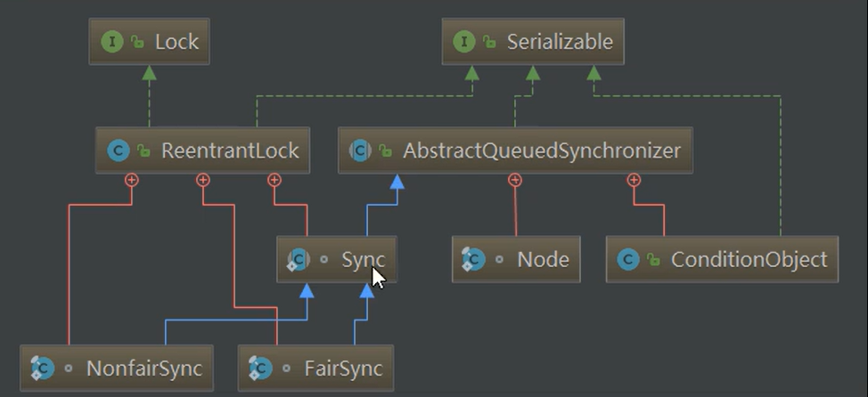Click the public visibility lock icon on ConditionObject
This screenshot has width=868, height=397.
(654, 259)
